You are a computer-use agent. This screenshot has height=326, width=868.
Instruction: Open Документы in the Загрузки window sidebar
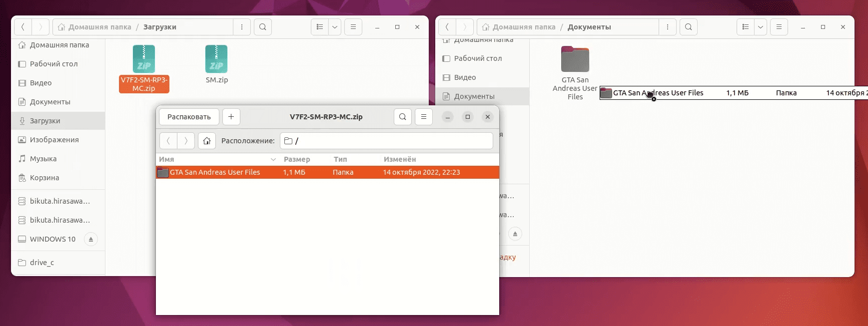pos(58,102)
